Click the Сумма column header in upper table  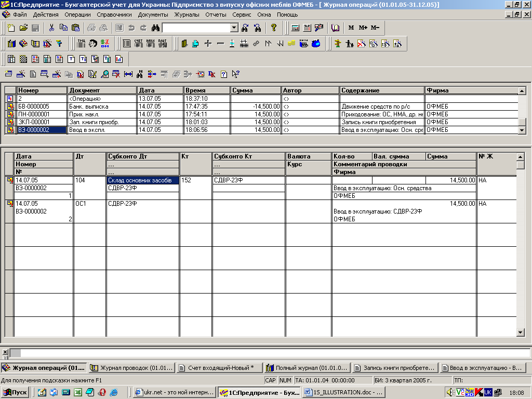[x=256, y=90]
